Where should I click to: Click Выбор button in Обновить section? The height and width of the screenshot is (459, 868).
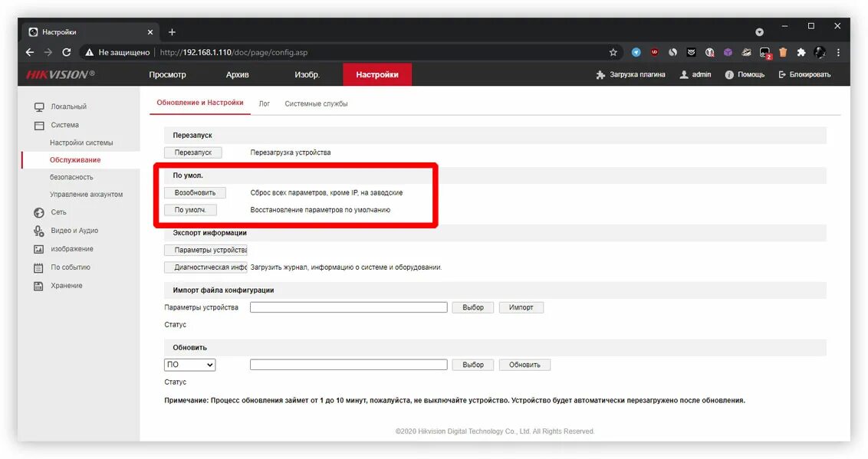tap(473, 365)
